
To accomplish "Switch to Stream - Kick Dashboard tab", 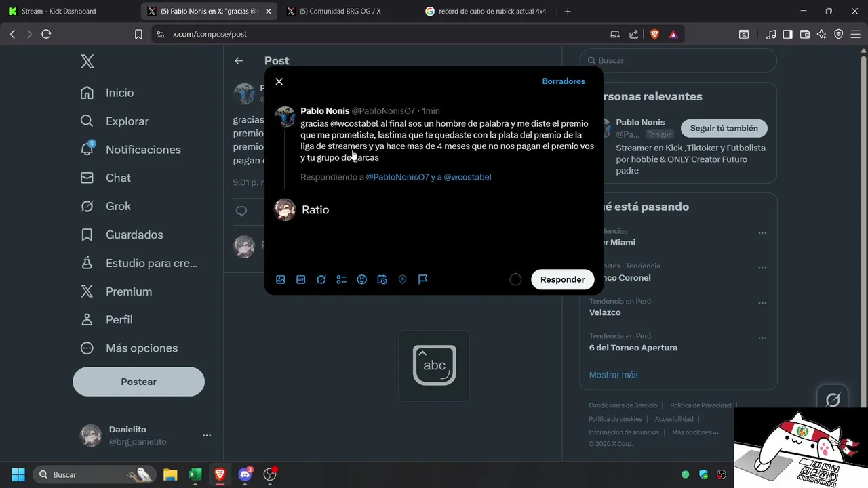I will point(68,11).
